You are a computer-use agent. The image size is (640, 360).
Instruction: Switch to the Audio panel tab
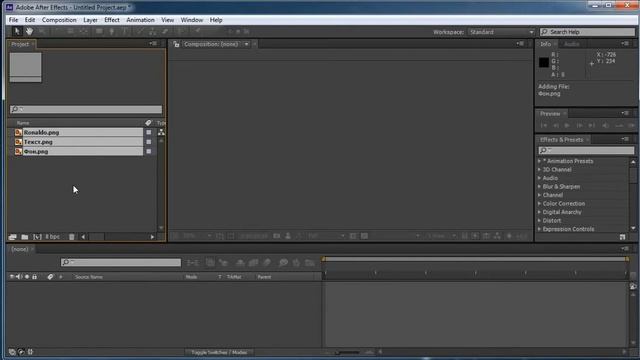tap(571, 44)
